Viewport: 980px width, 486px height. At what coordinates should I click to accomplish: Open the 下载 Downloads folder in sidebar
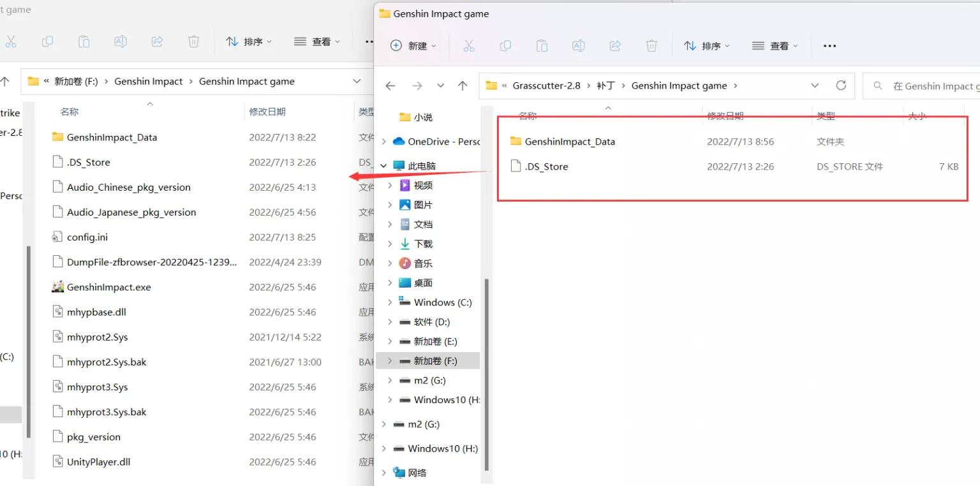[x=423, y=244]
